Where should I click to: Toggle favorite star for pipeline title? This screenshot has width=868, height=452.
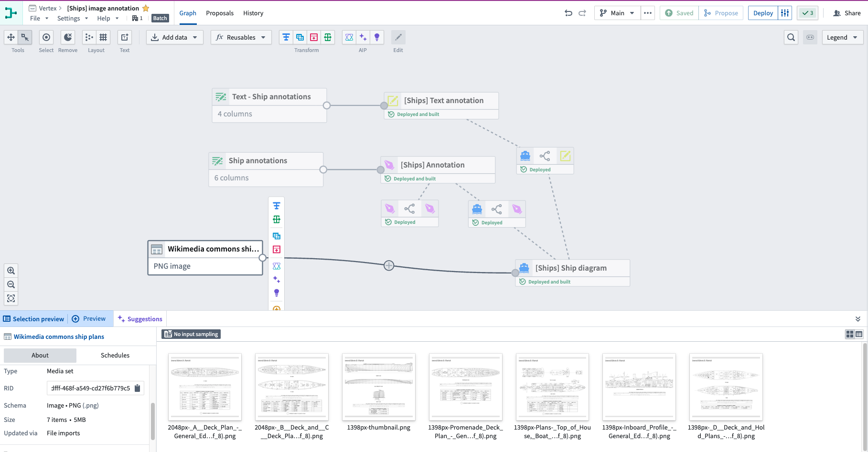pos(146,8)
